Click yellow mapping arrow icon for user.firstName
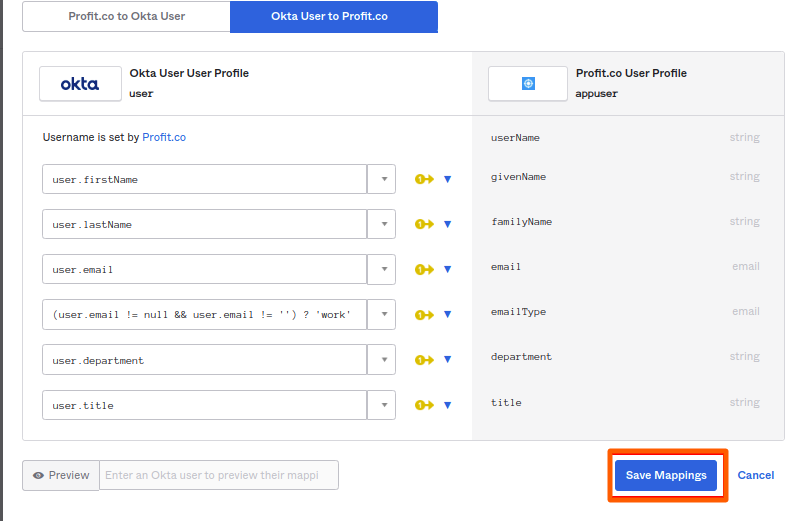The width and height of the screenshot is (785, 521). (x=424, y=179)
